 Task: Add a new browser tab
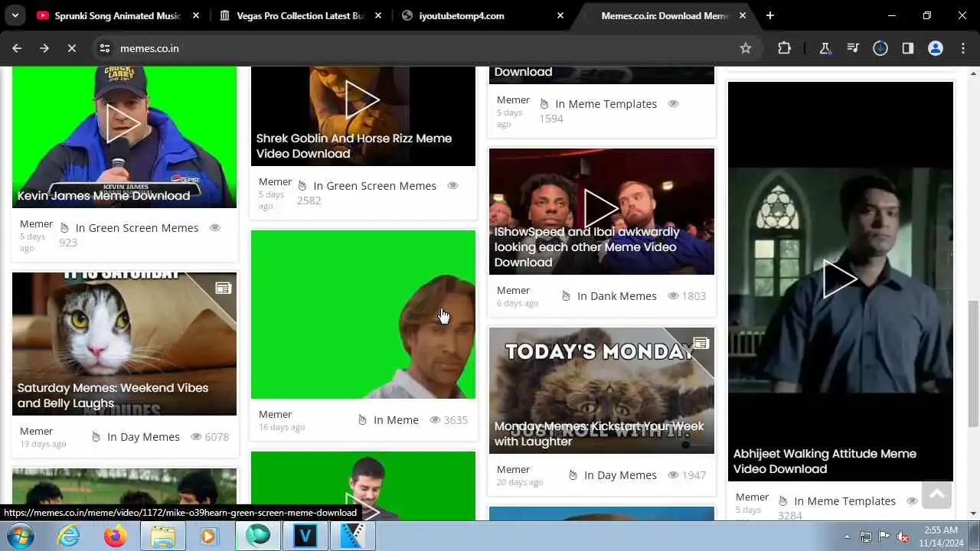coord(770,15)
